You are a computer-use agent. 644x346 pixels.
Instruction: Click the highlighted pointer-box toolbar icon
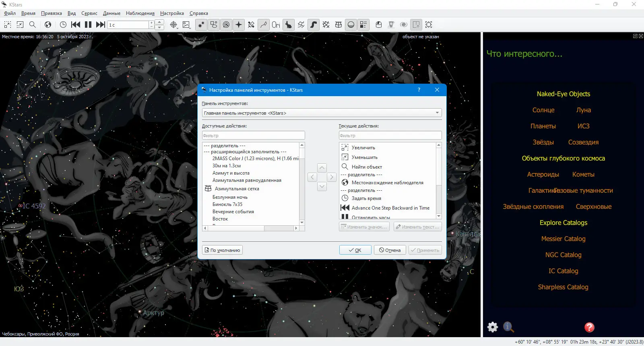pos(416,25)
